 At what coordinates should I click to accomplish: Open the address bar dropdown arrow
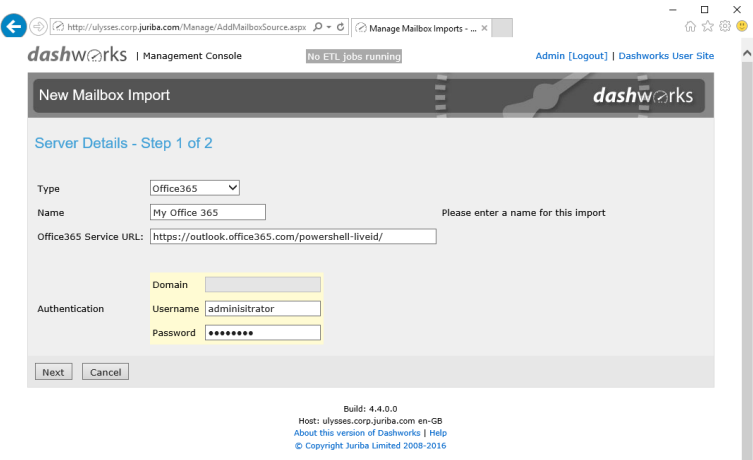[x=329, y=27]
